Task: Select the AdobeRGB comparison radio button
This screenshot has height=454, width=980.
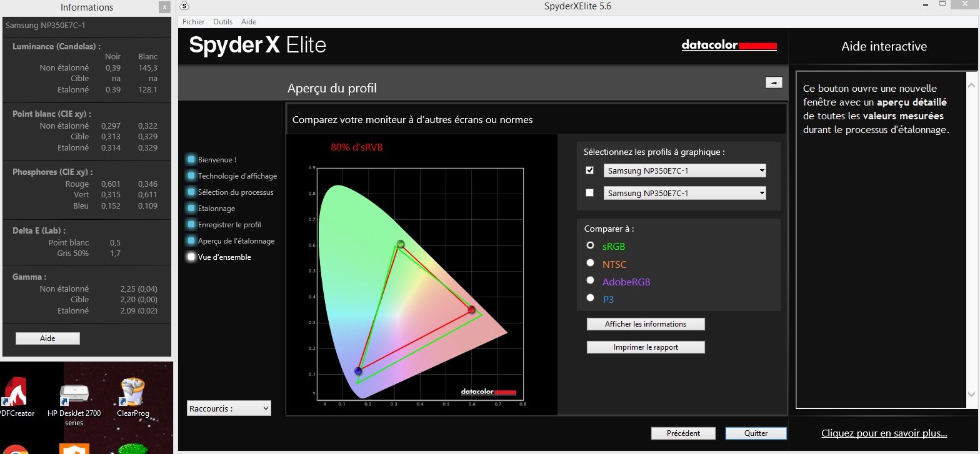Action: [x=590, y=280]
